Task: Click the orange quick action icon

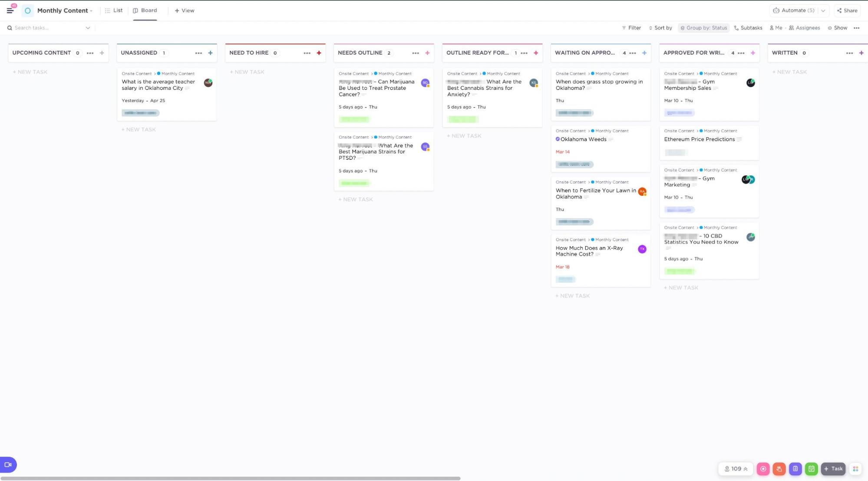Action: pos(779,469)
